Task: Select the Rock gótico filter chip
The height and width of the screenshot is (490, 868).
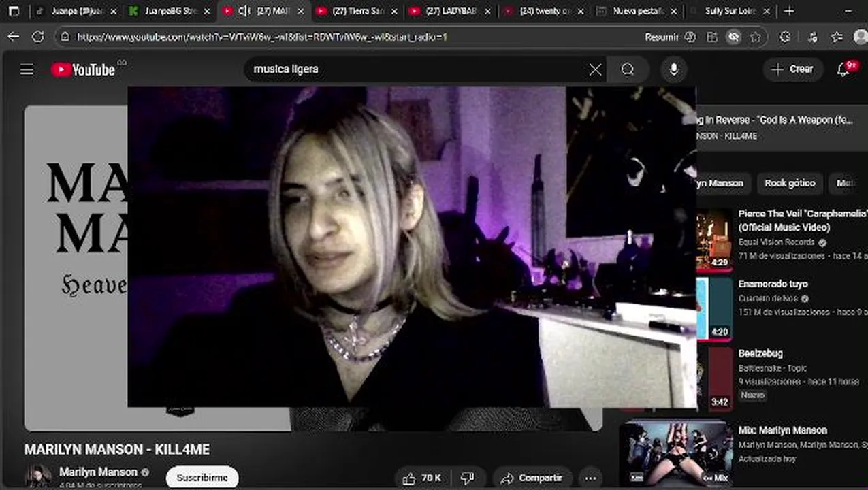Action: pyautogui.click(x=790, y=183)
